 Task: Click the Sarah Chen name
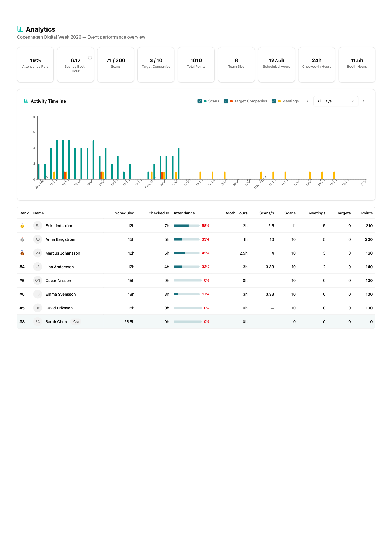[56, 322]
